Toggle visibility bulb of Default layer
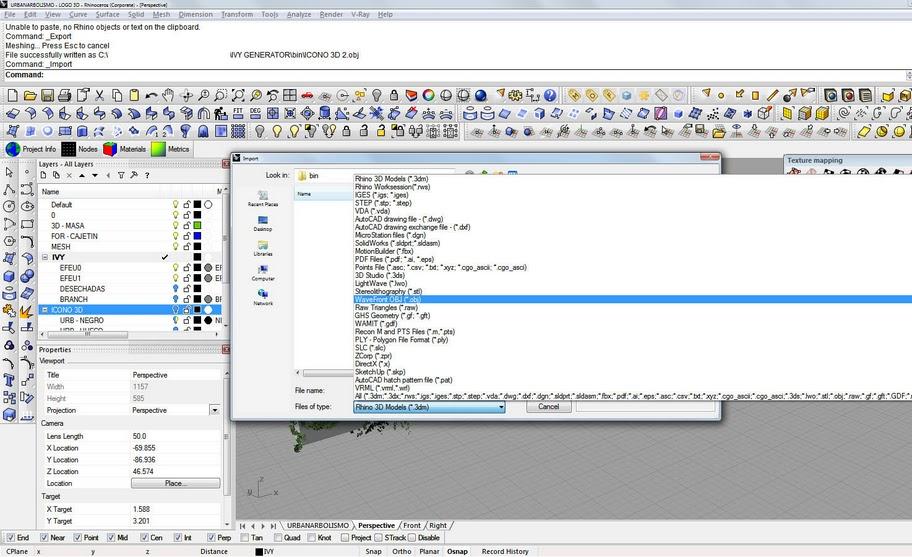The height and width of the screenshot is (557, 912). (176, 205)
